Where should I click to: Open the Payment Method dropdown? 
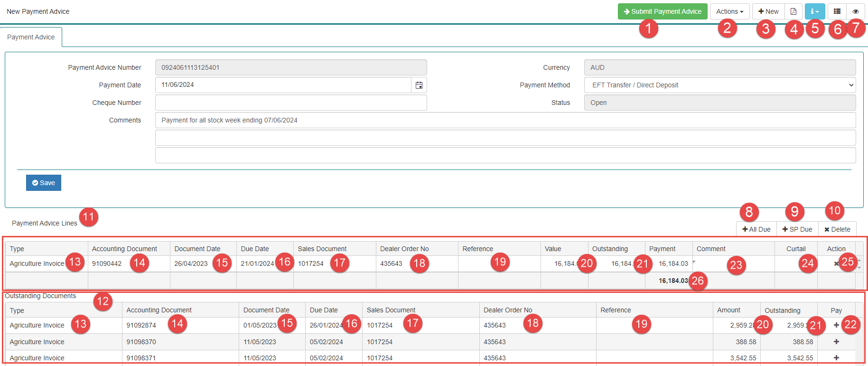(x=719, y=85)
